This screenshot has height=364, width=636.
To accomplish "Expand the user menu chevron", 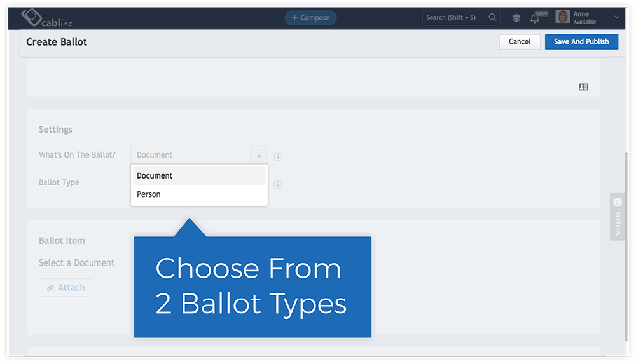I will (617, 17).
